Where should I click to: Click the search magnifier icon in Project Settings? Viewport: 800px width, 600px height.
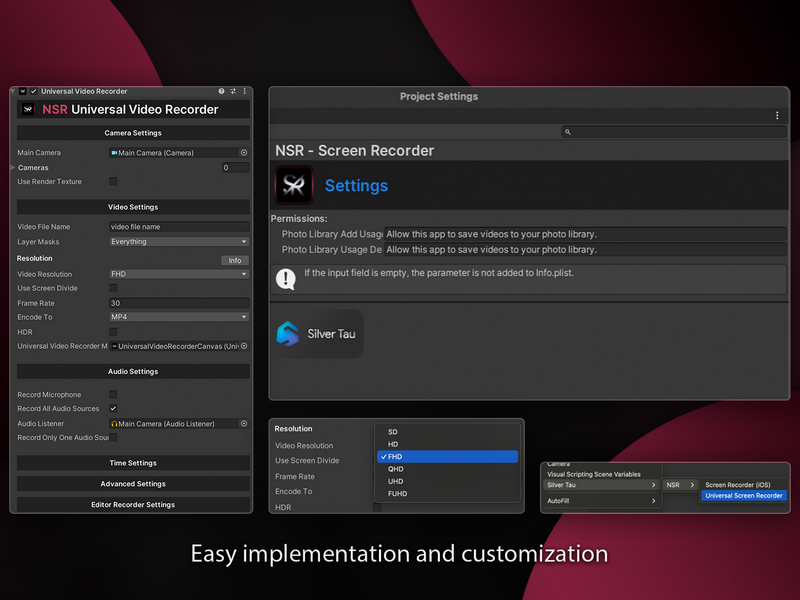(x=567, y=132)
